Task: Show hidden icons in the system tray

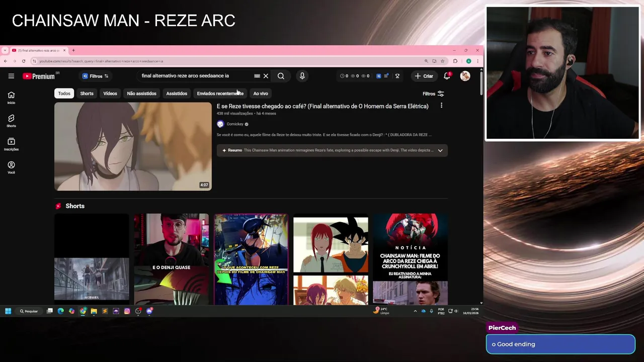Action: tap(415, 311)
